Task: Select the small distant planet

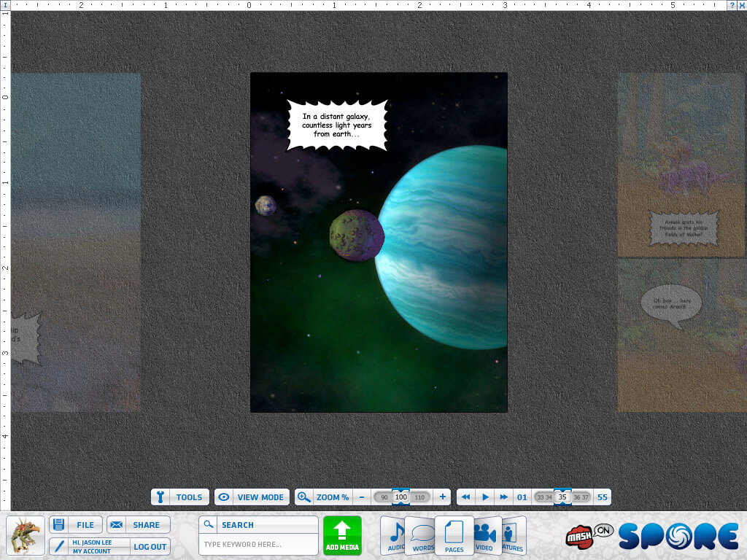Action: [266, 205]
